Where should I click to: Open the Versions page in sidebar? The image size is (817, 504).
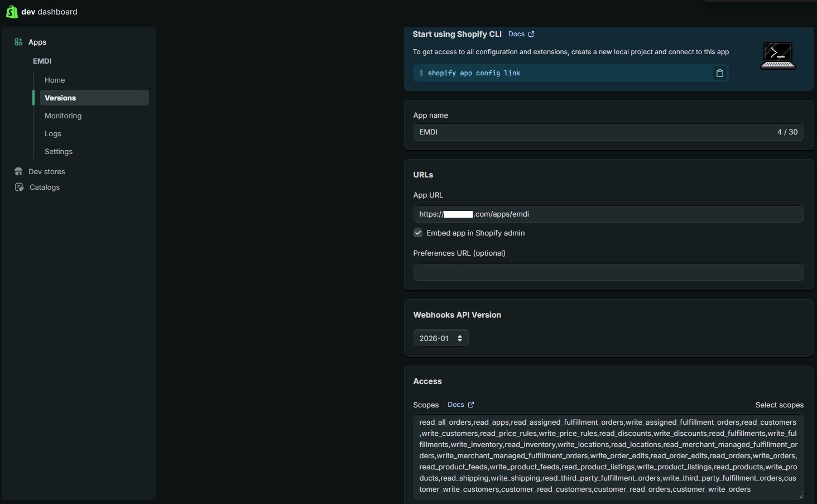[60, 98]
